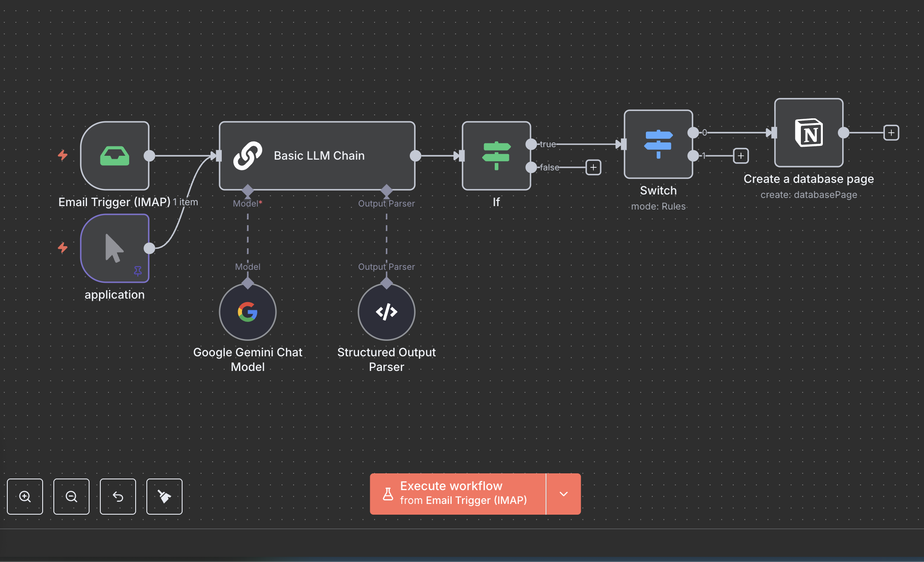Click the tidy up workflow broom button
This screenshot has height=562, width=924.
(x=164, y=497)
